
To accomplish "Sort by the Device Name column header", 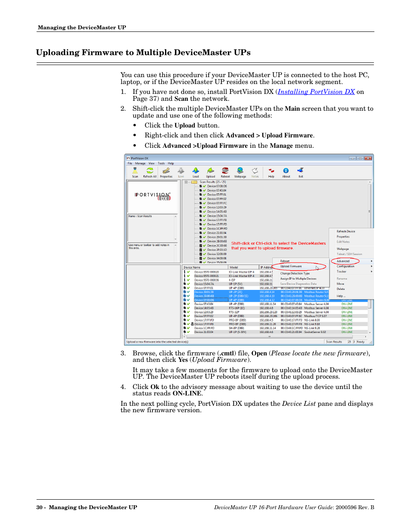I will tap(205, 267).
